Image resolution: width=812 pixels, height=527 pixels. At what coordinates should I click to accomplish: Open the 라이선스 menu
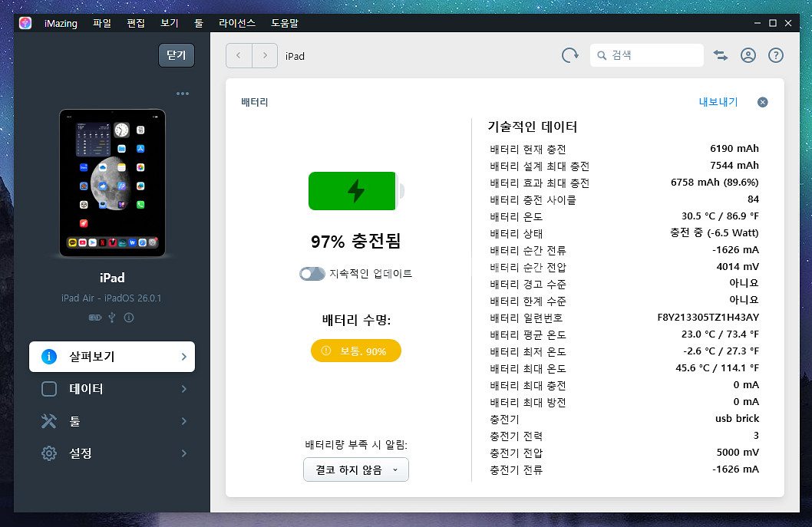(x=237, y=23)
